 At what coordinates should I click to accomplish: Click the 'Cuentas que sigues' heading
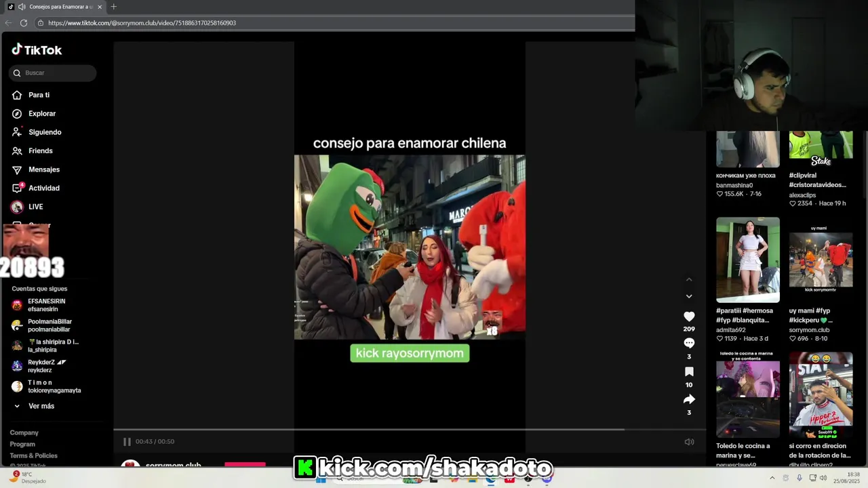39,289
